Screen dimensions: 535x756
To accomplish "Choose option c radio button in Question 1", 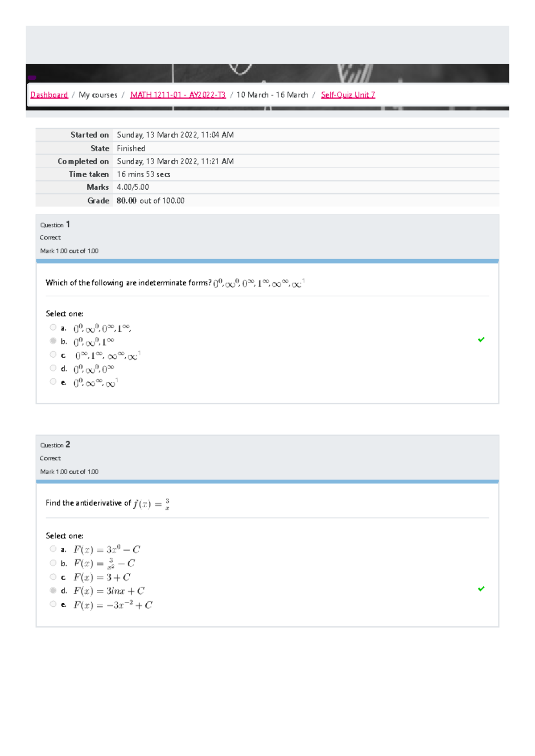I will pyautogui.click(x=53, y=355).
